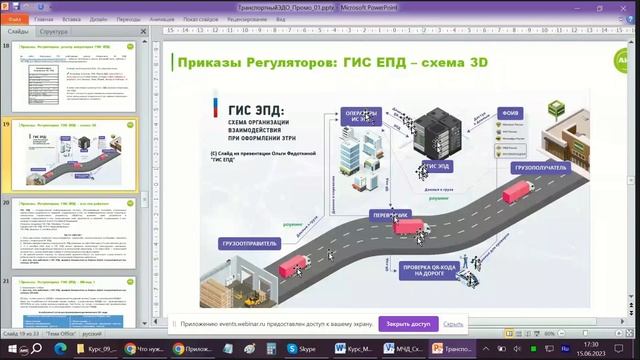Switch to the Слайды pane tab
This screenshot has width=640, height=360.
pyautogui.click(x=18, y=31)
